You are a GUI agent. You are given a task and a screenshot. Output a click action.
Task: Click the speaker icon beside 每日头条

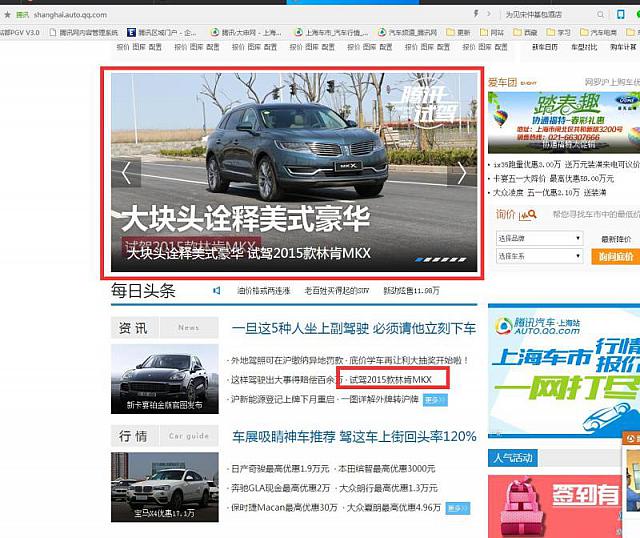217,290
